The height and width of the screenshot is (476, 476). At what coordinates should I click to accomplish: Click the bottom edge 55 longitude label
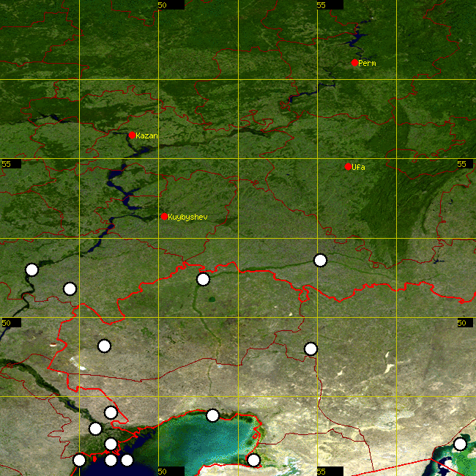(330, 471)
